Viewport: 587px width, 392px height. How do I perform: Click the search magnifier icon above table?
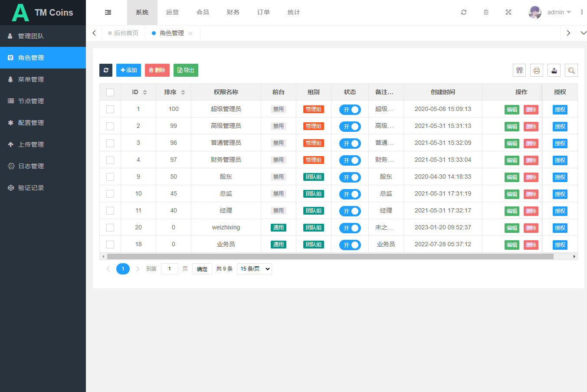pyautogui.click(x=571, y=70)
